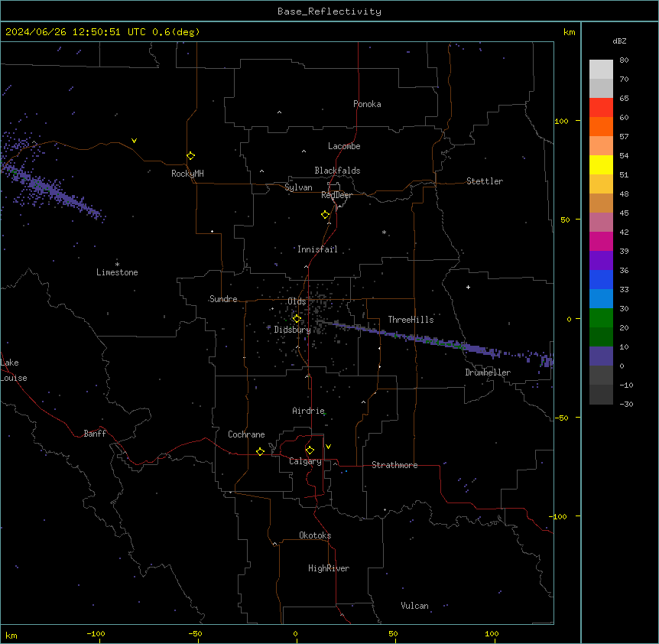Click the white plus marker north of Drumheller
This screenshot has width=659, height=644.
(468, 287)
